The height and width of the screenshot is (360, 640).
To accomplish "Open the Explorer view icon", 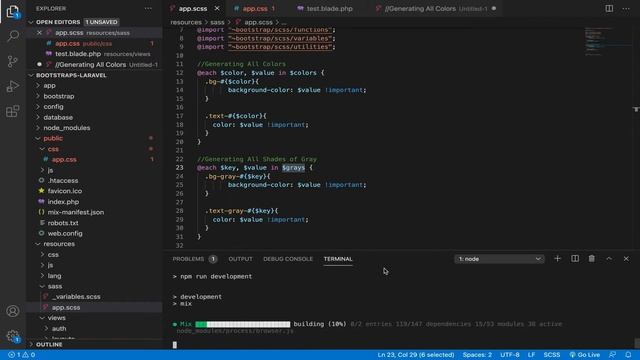I will click(13, 11).
